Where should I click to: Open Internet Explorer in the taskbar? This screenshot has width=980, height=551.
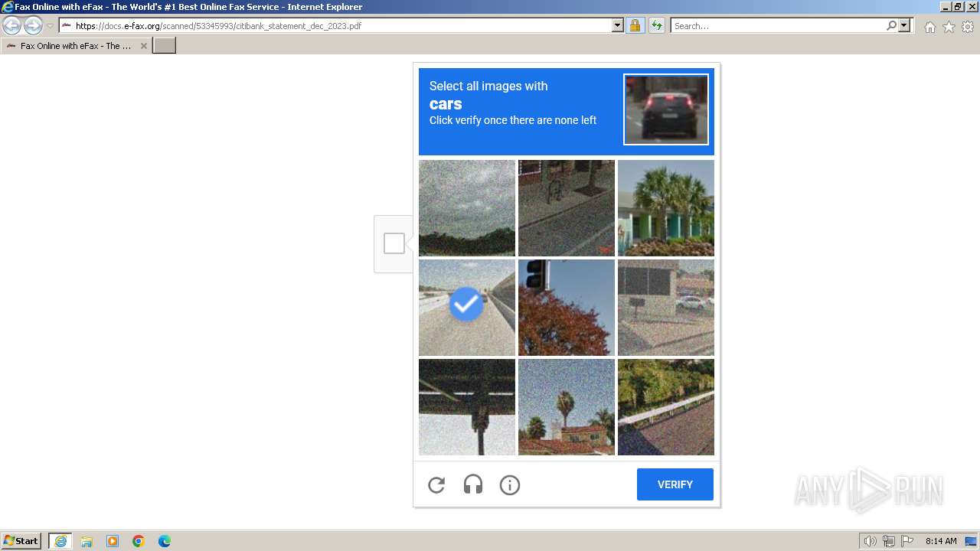pyautogui.click(x=60, y=541)
